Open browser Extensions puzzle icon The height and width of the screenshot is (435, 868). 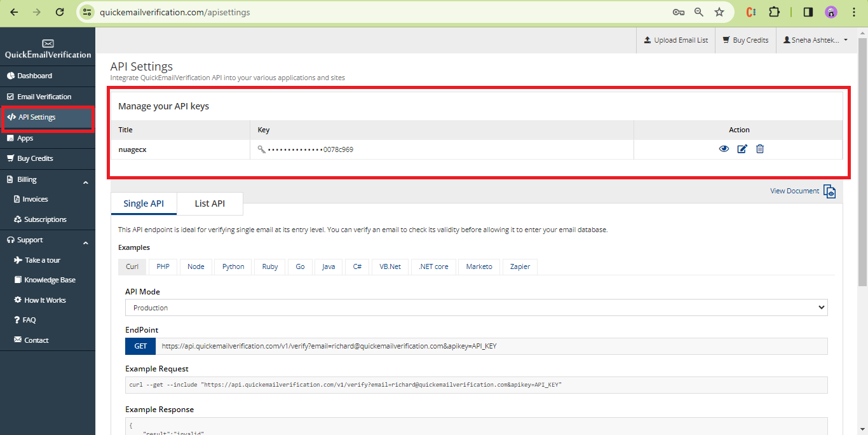774,12
